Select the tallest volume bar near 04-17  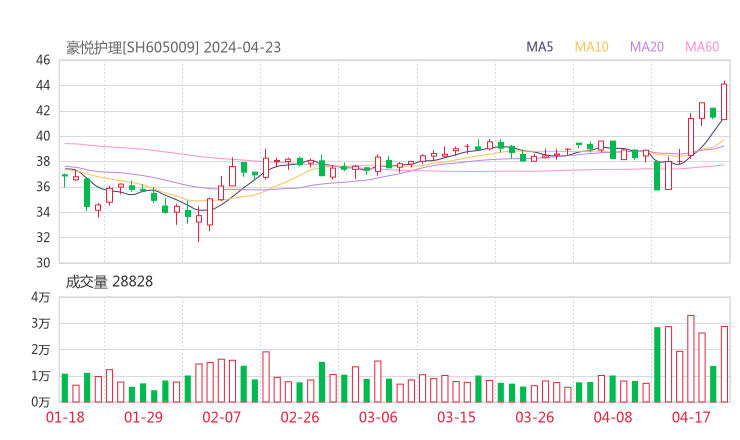coord(690,358)
